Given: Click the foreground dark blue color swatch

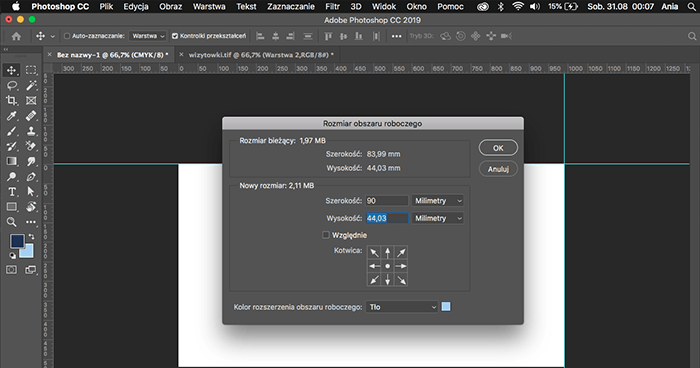Looking at the screenshot, I should [17, 241].
